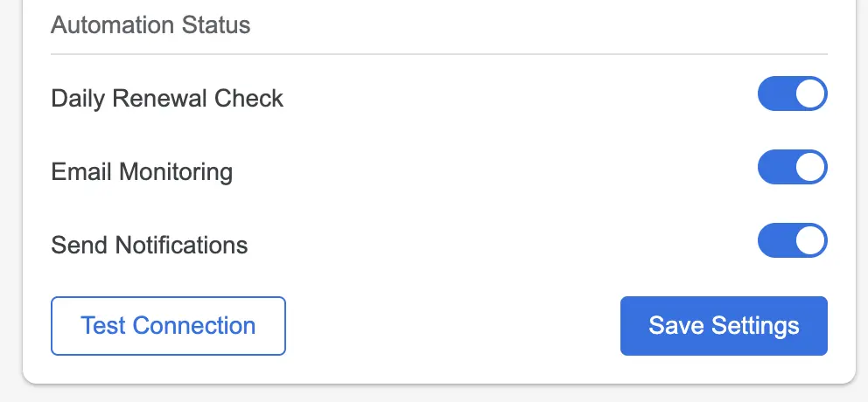The height and width of the screenshot is (402, 868).
Task: Disable the Daily Renewal Check toggle
Action: click(x=792, y=94)
